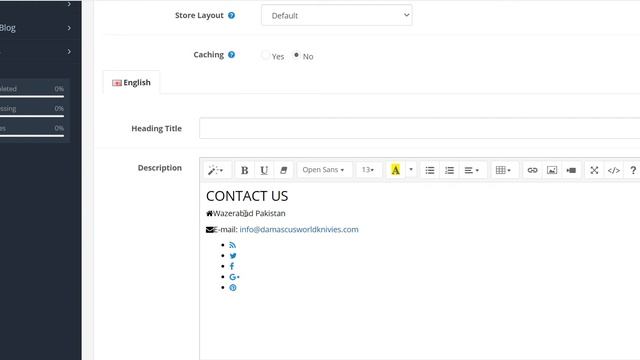Click the Twitter bird icon
640x360 pixels.
[233, 256]
